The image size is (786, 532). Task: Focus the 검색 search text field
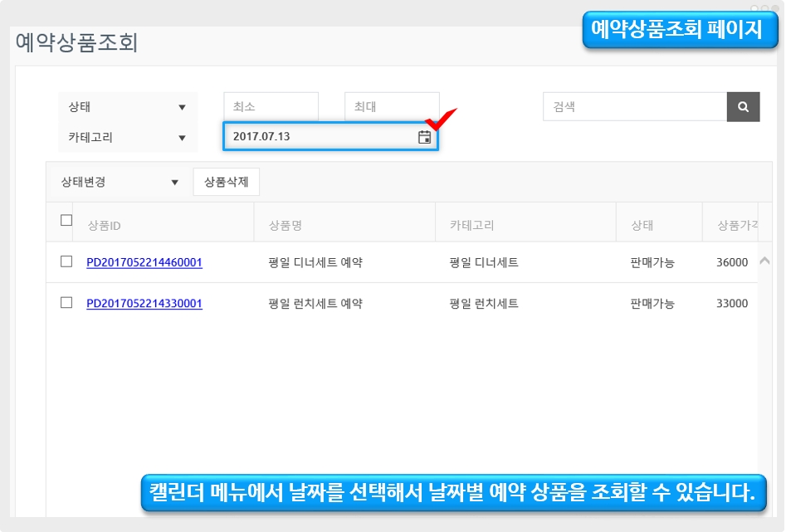point(635,107)
